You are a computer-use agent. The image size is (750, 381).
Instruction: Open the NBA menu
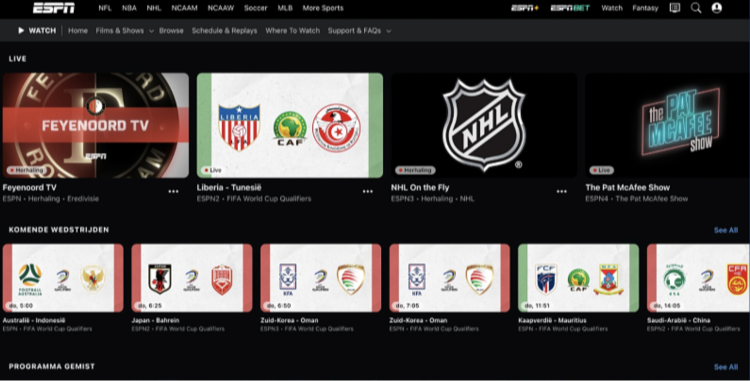(129, 8)
